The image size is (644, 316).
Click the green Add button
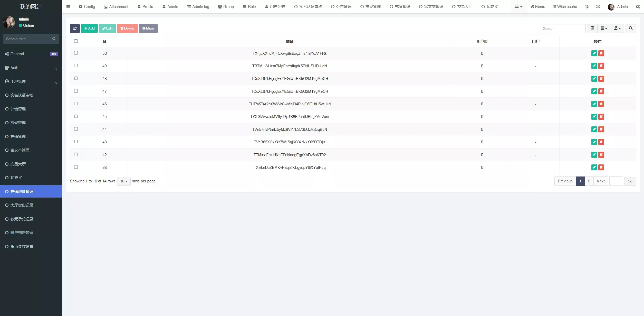(89, 29)
